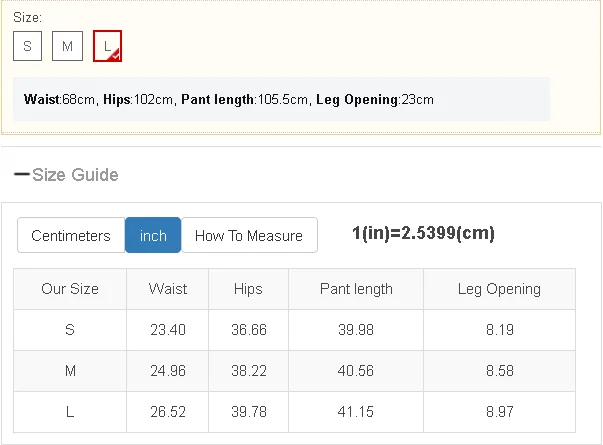This screenshot has width=603, height=445.
Task: Click the selected size L box
Action: point(106,46)
